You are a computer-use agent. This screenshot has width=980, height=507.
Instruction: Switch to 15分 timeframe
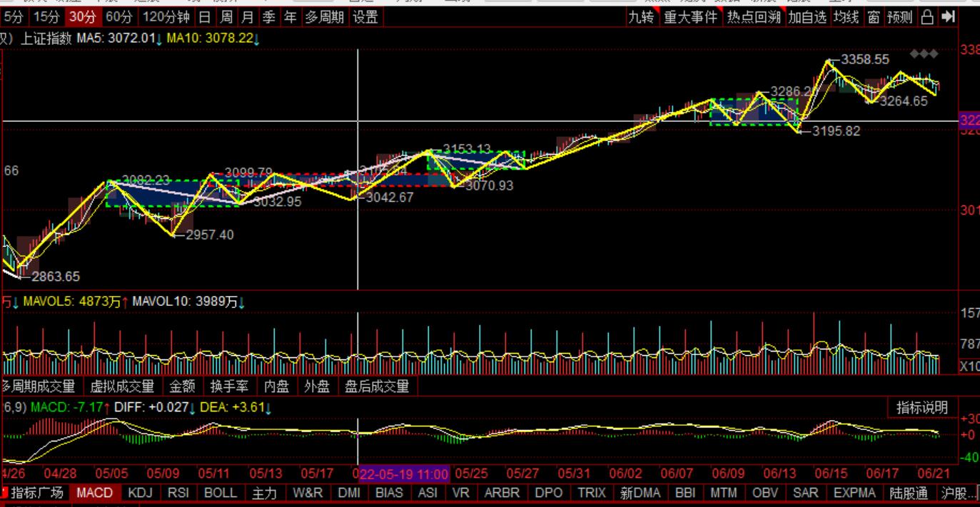coord(47,17)
